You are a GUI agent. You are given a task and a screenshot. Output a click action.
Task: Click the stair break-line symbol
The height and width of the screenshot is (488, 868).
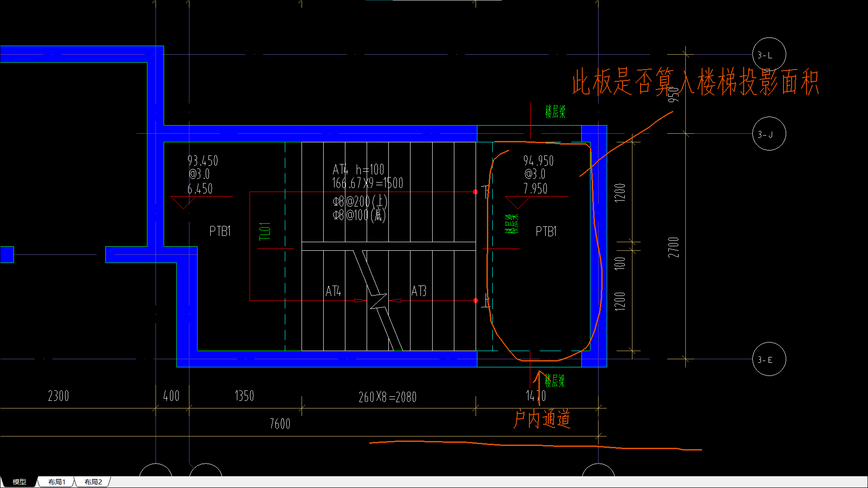378,301
